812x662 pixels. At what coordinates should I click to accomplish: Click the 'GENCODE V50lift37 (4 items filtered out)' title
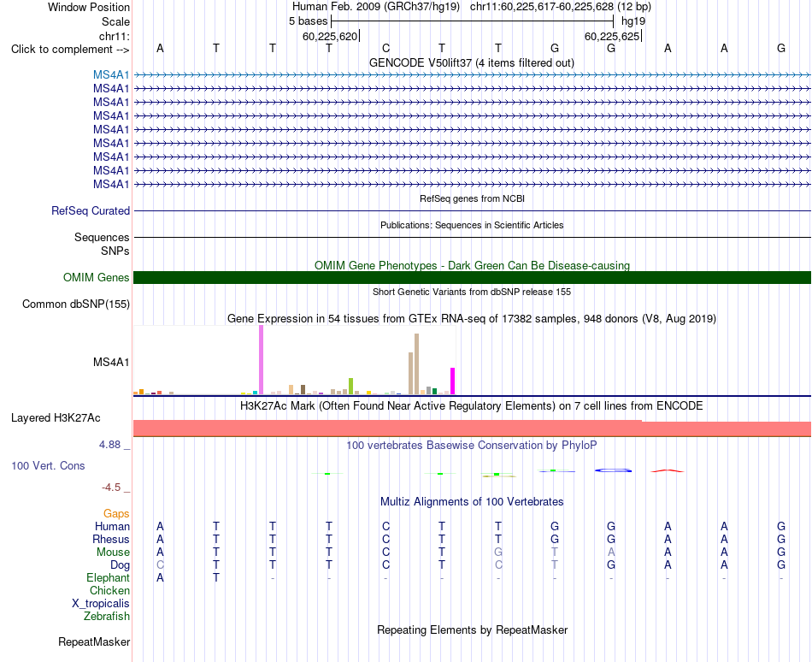pos(472,62)
